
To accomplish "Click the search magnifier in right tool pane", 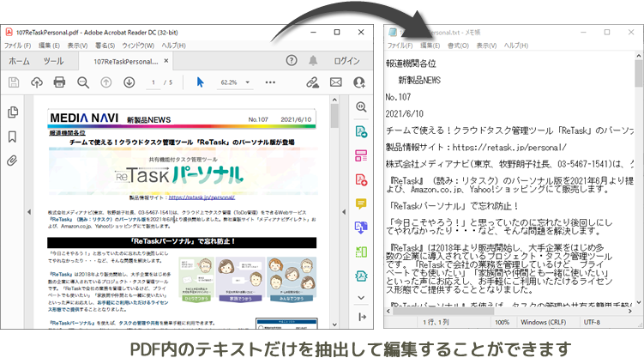I will 361,107.
